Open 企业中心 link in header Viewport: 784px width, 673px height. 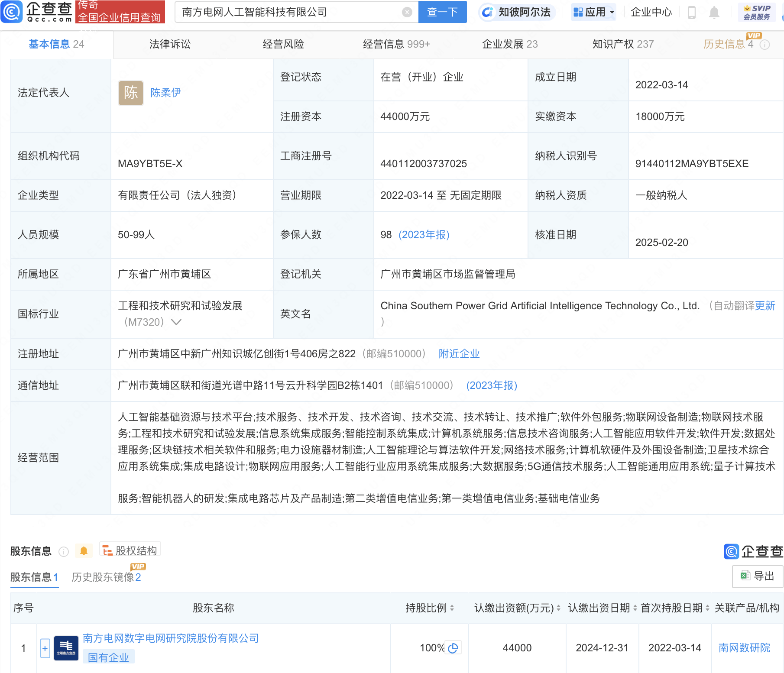tap(651, 12)
